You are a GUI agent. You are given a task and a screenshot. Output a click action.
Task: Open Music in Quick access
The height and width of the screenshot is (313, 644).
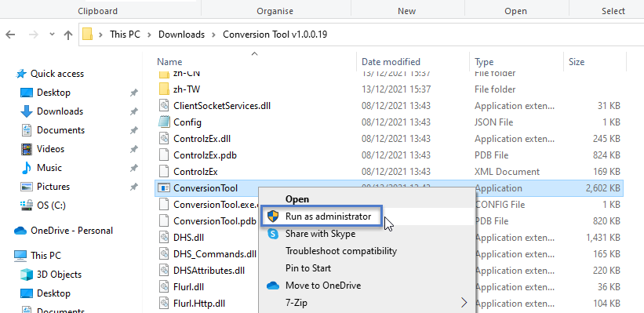pos(49,168)
